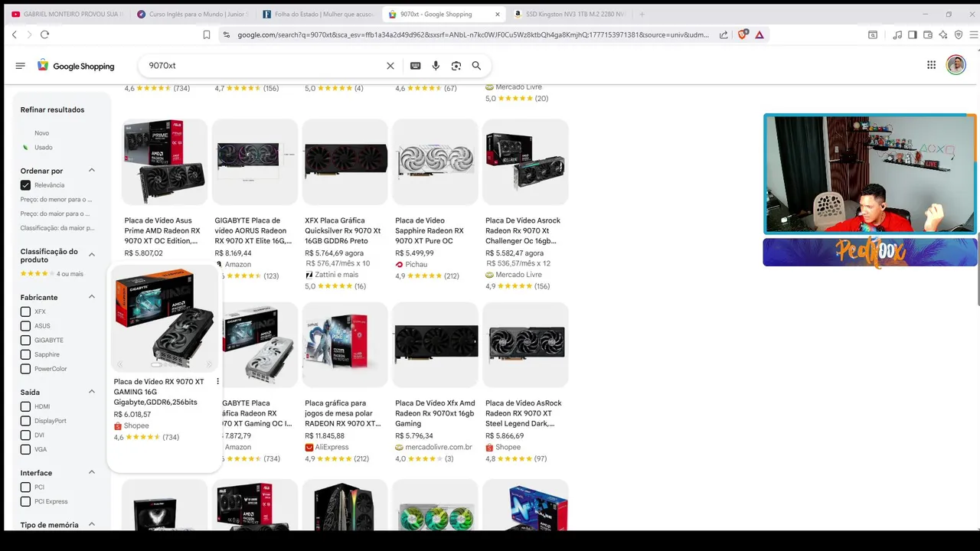Tick the DVI output checkbox
The height and width of the screenshot is (551, 980).
point(25,435)
